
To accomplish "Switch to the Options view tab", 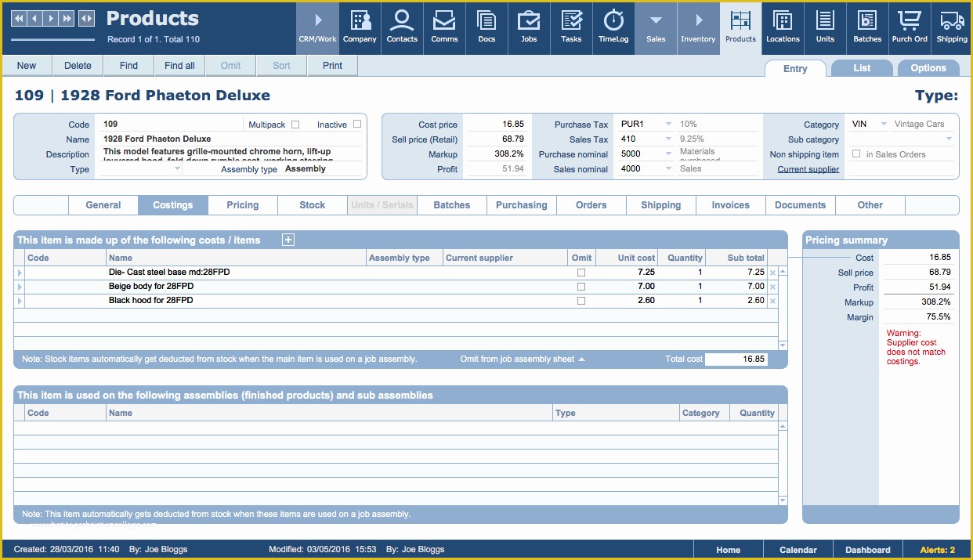I will click(x=928, y=68).
